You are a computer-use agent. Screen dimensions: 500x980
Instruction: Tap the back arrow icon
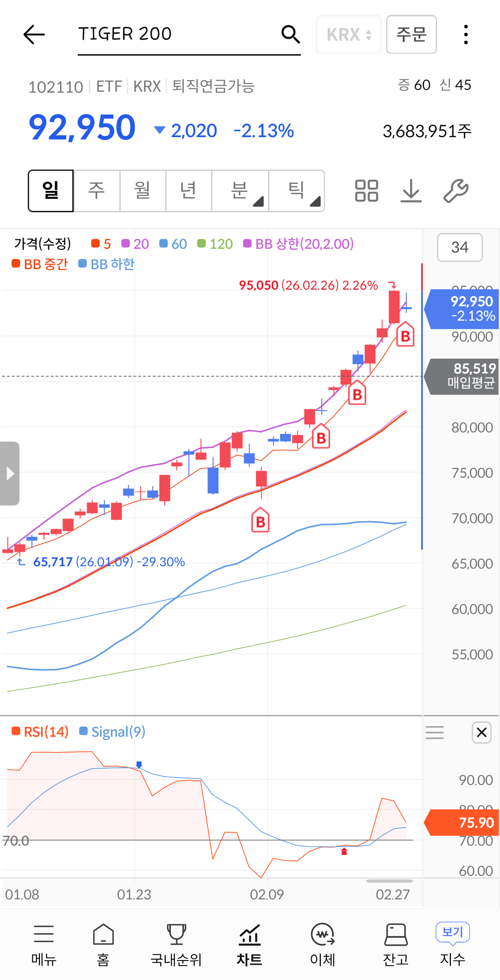pyautogui.click(x=34, y=34)
